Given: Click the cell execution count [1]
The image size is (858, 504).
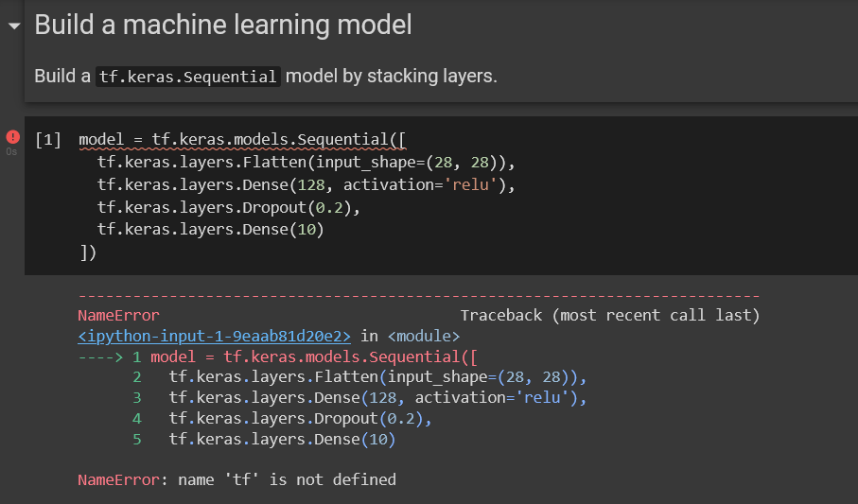Looking at the screenshot, I should tap(48, 140).
